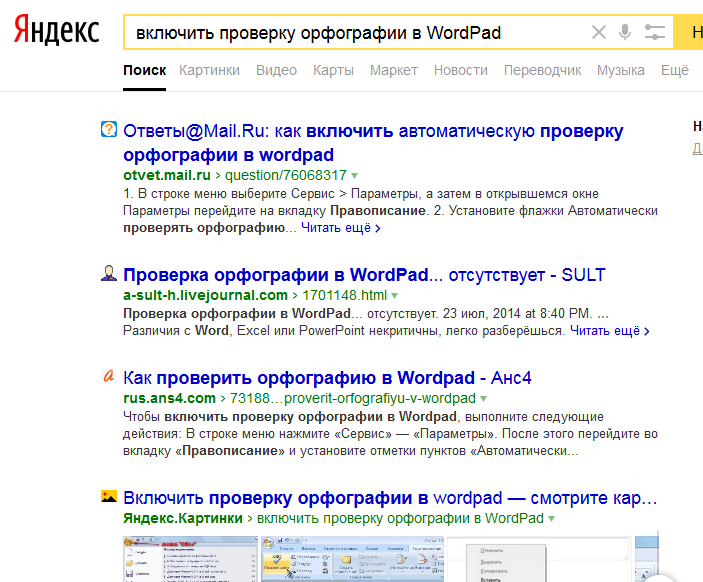Open the otvet.mail.ru domain link
This screenshot has width=703, height=582.
pos(167,175)
